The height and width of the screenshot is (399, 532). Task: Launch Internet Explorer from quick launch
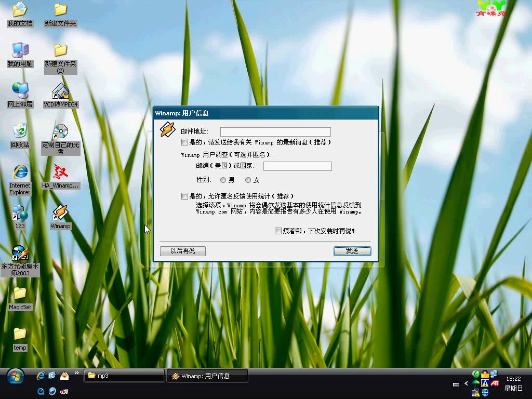click(41, 376)
